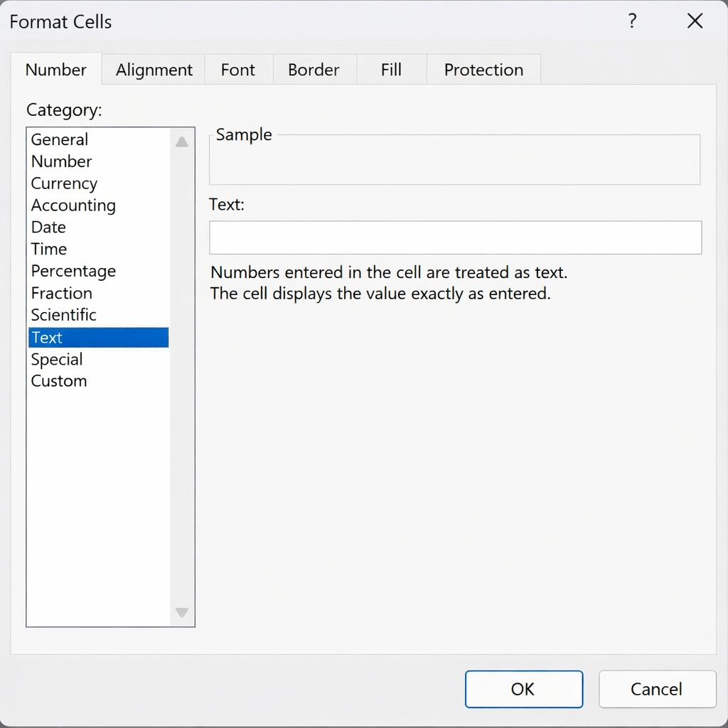
Task: Go to the Border tab
Action: 314,70
